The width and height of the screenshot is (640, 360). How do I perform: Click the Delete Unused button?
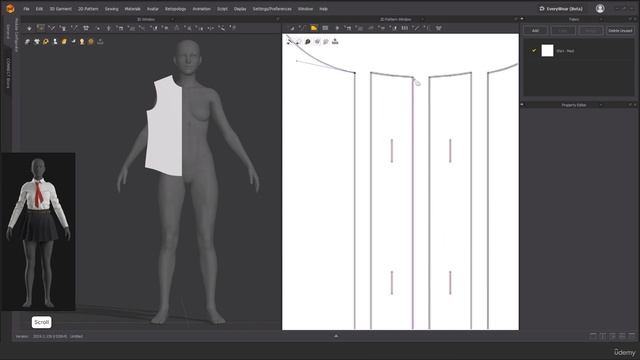620,31
